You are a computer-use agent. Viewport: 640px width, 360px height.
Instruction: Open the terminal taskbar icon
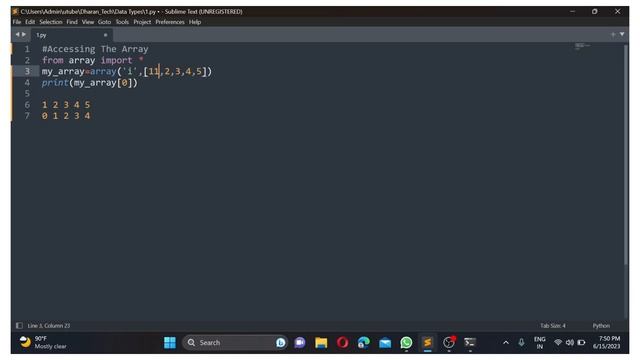[470, 342]
